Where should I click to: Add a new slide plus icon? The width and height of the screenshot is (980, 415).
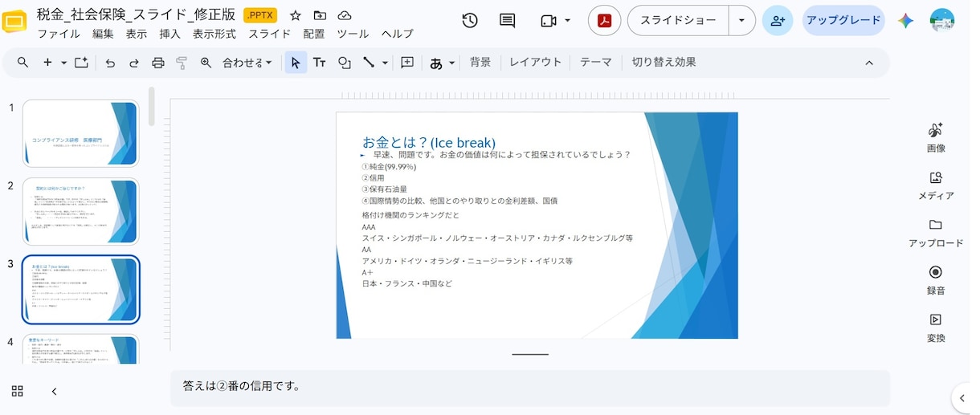[47, 63]
